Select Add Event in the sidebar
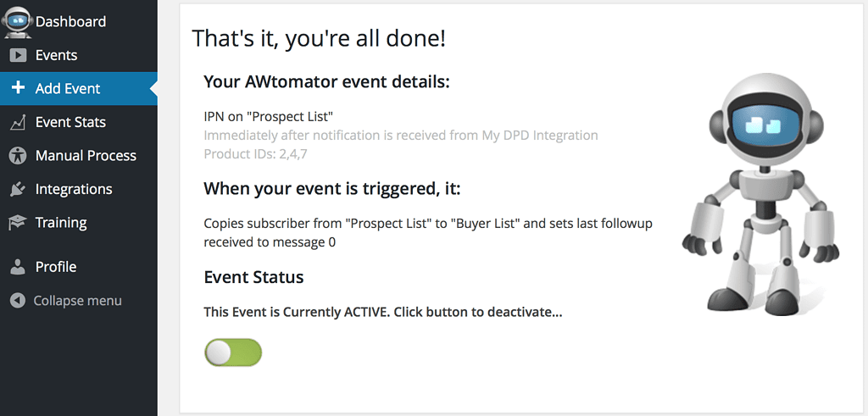Image resolution: width=868 pixels, height=416 pixels. pyautogui.click(x=79, y=88)
